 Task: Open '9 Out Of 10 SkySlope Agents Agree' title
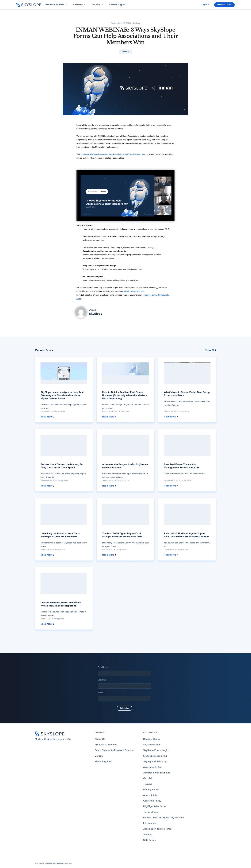pyautogui.click(x=186, y=535)
